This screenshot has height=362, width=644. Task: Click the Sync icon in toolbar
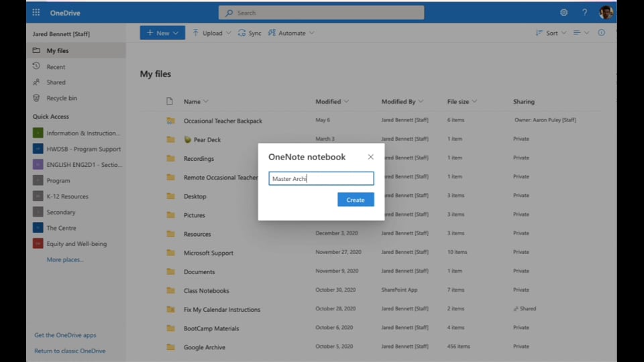pyautogui.click(x=242, y=33)
